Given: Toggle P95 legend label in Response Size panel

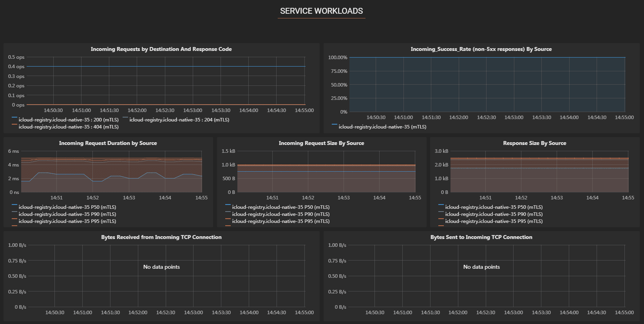Looking at the screenshot, I should [494, 221].
